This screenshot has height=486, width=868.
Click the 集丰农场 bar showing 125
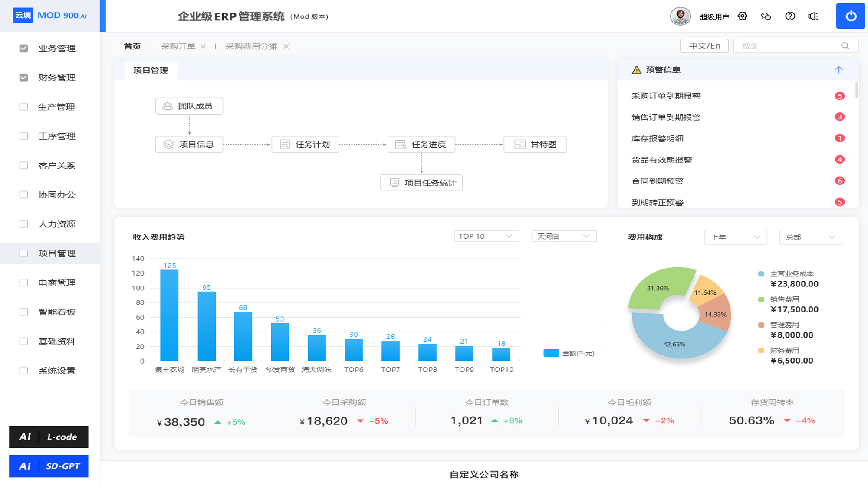(x=169, y=315)
